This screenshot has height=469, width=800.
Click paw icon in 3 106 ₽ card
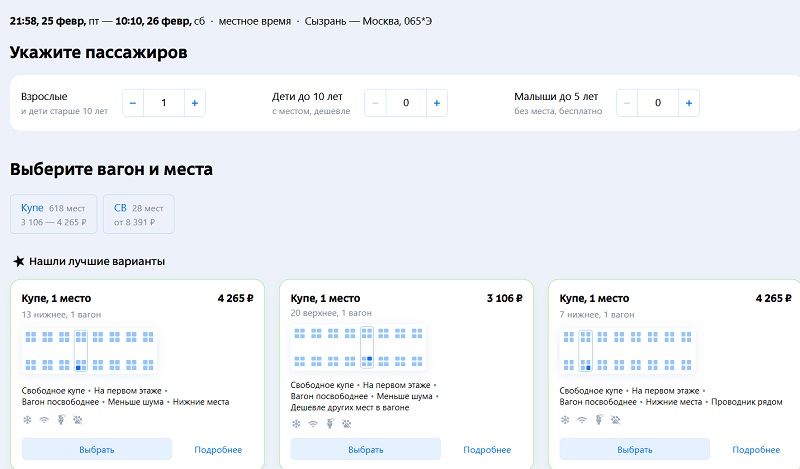coord(346,423)
